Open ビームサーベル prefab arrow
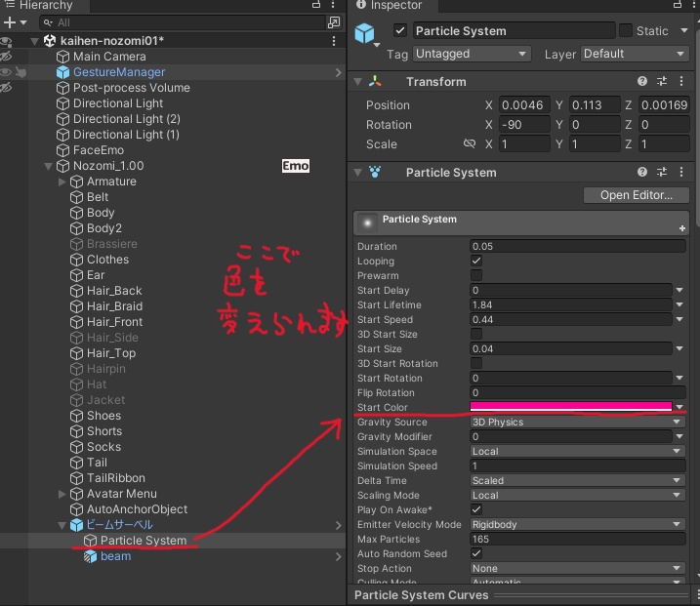The height and width of the screenshot is (606, 700). pyautogui.click(x=338, y=525)
